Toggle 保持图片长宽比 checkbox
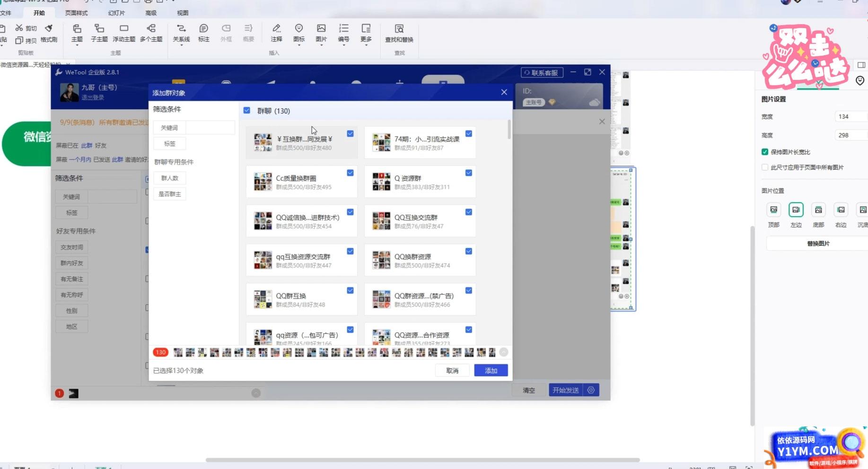Image resolution: width=868 pixels, height=469 pixels. point(764,152)
